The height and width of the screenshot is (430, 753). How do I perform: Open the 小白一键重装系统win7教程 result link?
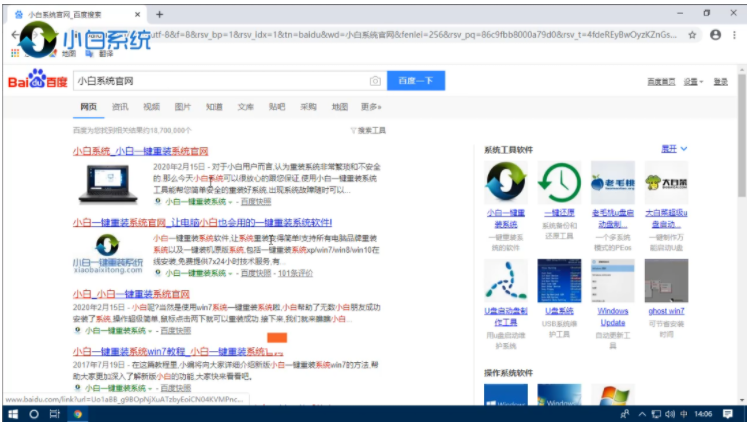pos(170,352)
